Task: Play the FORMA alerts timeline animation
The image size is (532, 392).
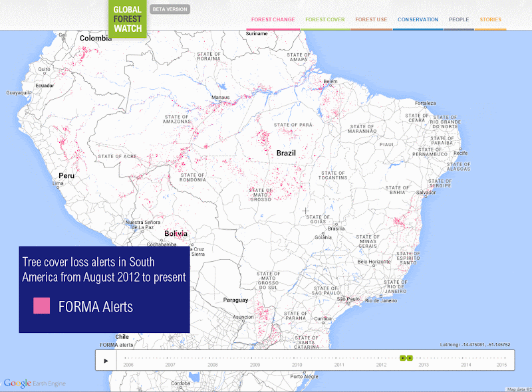Action: [105, 361]
